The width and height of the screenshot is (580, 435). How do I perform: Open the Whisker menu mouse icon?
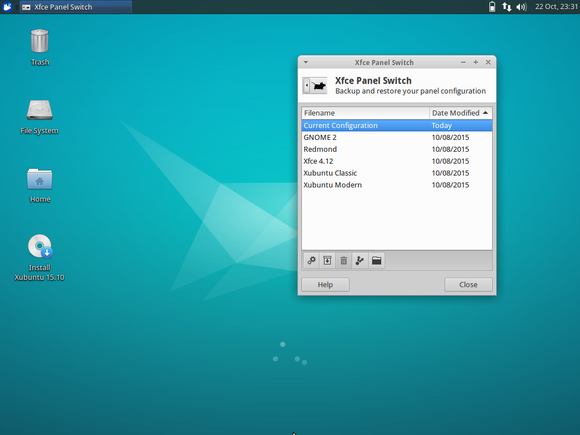(7, 7)
